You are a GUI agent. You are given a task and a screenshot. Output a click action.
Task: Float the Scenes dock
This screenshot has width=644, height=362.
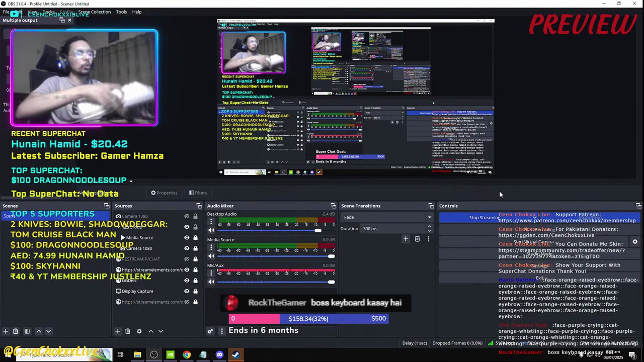[107, 206]
